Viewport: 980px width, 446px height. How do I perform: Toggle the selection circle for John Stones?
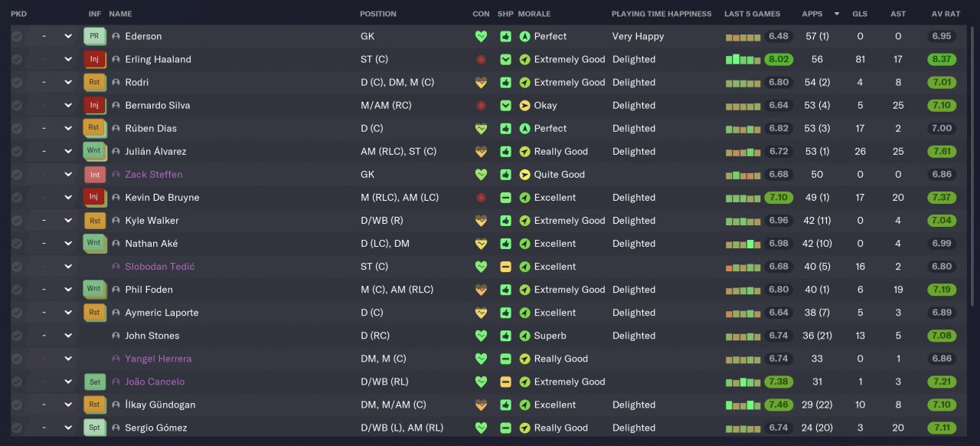click(17, 336)
